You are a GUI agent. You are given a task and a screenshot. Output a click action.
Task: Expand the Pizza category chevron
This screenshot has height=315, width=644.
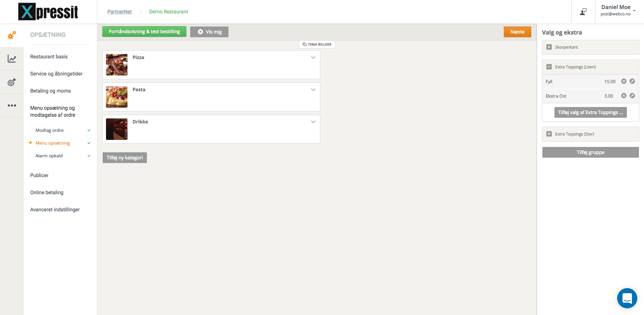[x=313, y=57]
